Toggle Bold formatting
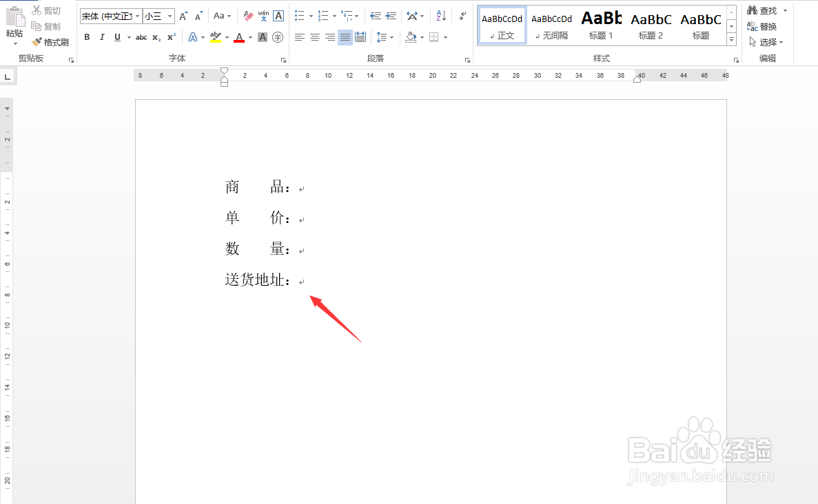The width and height of the screenshot is (818, 504). (x=87, y=37)
